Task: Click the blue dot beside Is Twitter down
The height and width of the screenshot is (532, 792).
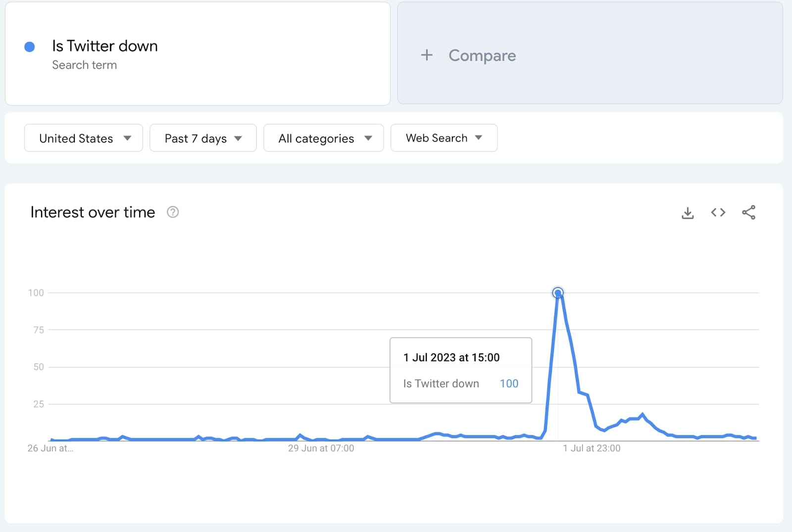Action: pos(30,47)
